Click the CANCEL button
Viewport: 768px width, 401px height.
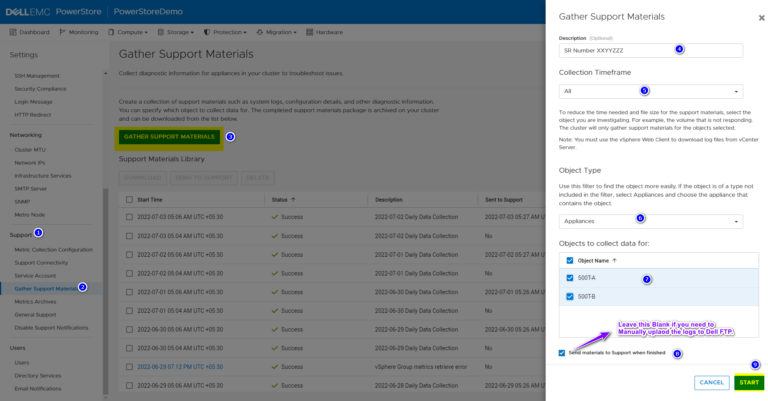click(711, 382)
